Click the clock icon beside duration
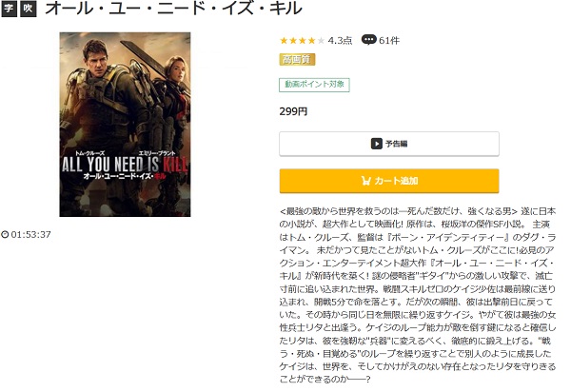571x392 pixels. pos(5,234)
